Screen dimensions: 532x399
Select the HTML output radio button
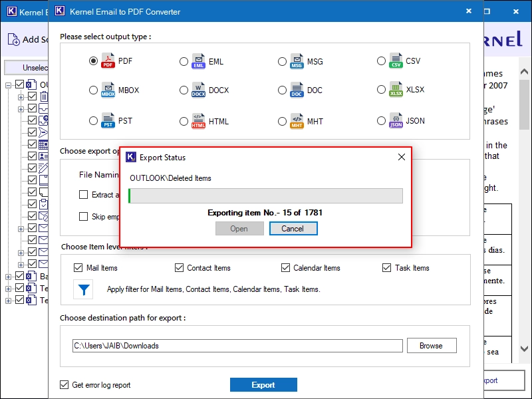pyautogui.click(x=184, y=122)
